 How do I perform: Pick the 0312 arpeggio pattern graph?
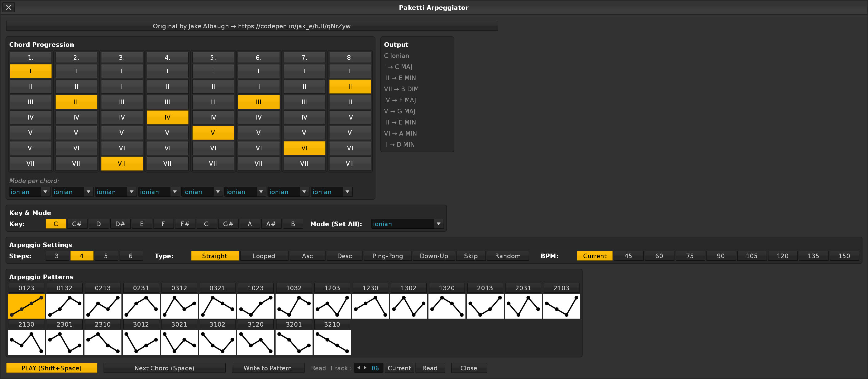coord(179,306)
